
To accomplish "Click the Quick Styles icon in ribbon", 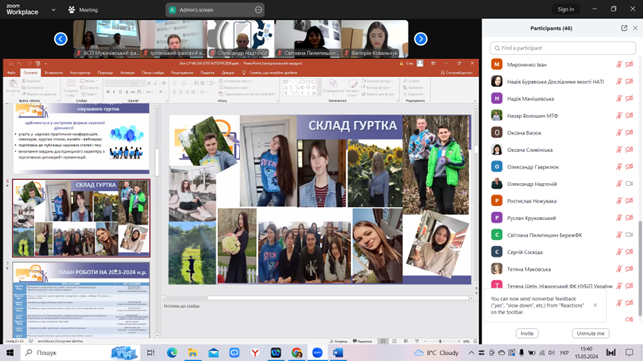I will pyautogui.click(x=352, y=84).
